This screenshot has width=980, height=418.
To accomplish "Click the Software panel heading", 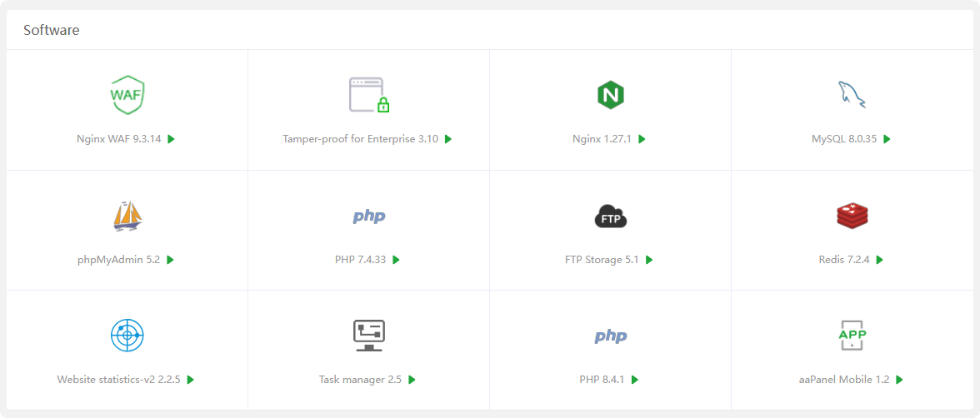I will tap(52, 30).
